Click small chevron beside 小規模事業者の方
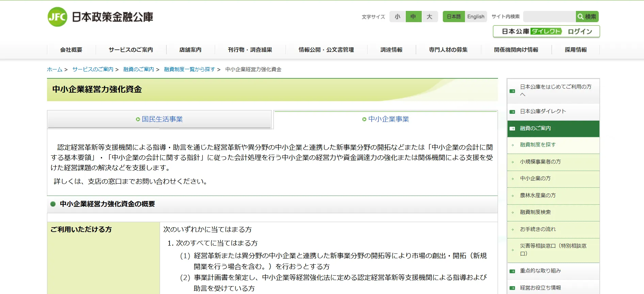This screenshot has width=644, height=294. coord(513,162)
